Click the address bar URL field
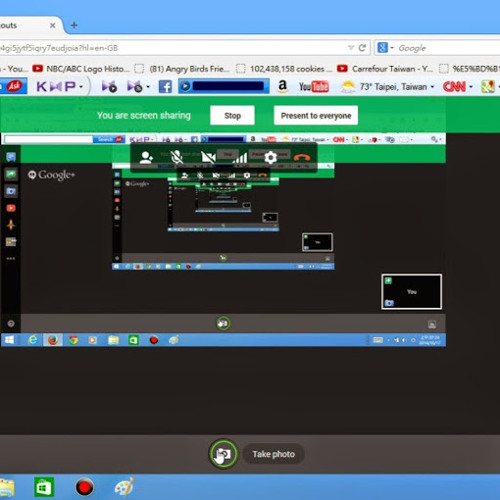Viewport: 500px width, 500px height. [172, 48]
